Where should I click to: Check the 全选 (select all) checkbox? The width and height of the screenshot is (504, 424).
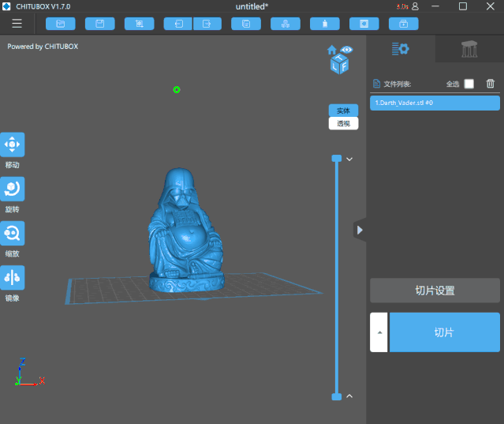[x=469, y=84]
